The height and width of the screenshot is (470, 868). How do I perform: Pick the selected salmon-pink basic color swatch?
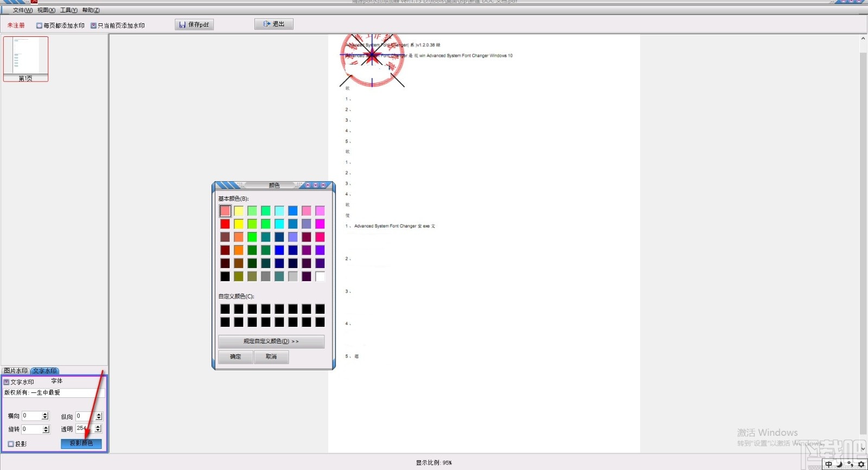click(225, 211)
